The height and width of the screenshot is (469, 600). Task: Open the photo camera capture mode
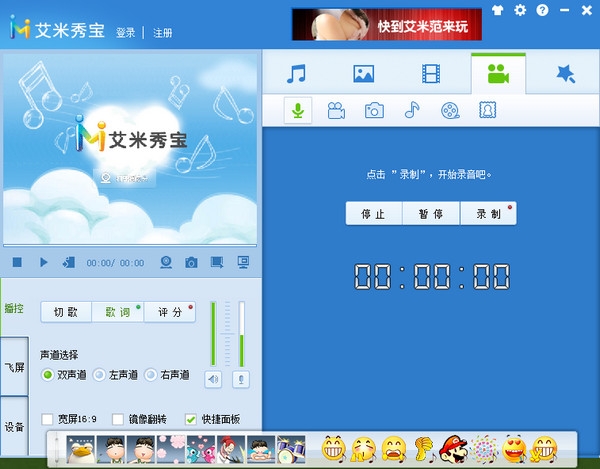tap(374, 110)
